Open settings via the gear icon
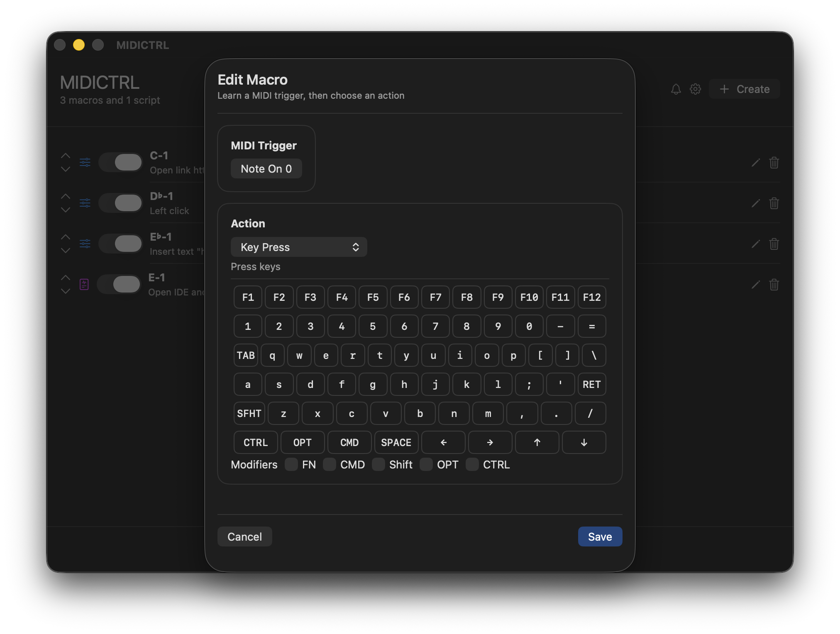The image size is (840, 634). (695, 89)
